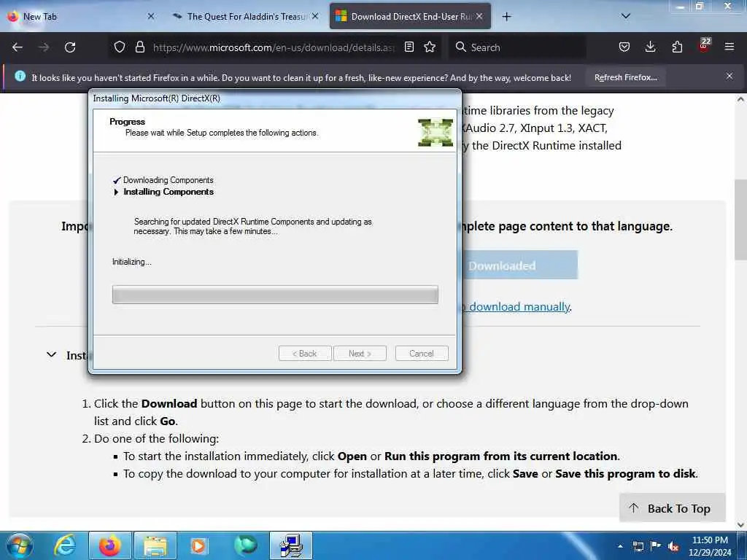Screen dimensions: 747x560
Task: Close the Aladdin's Treasure tab
Action: click(x=315, y=16)
